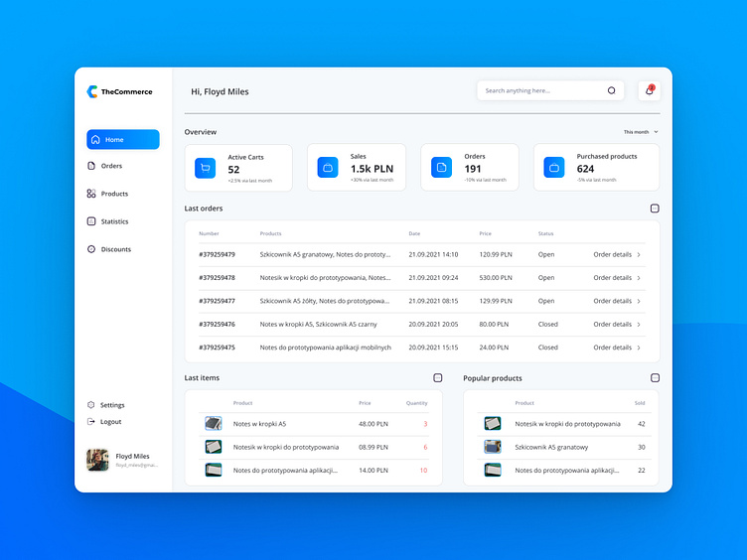Click TheCommerce logo icon
The width and height of the screenshot is (747, 560).
pyautogui.click(x=92, y=91)
